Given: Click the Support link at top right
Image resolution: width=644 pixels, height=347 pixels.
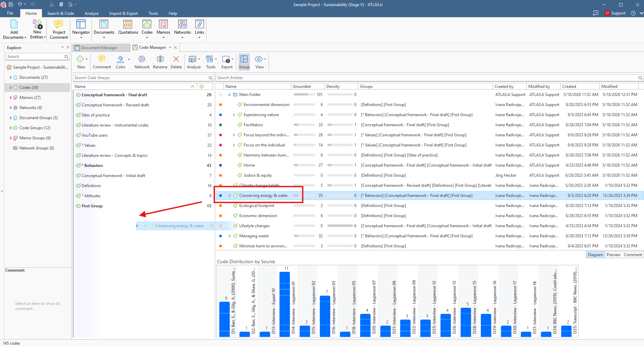Looking at the screenshot, I should [x=618, y=13].
